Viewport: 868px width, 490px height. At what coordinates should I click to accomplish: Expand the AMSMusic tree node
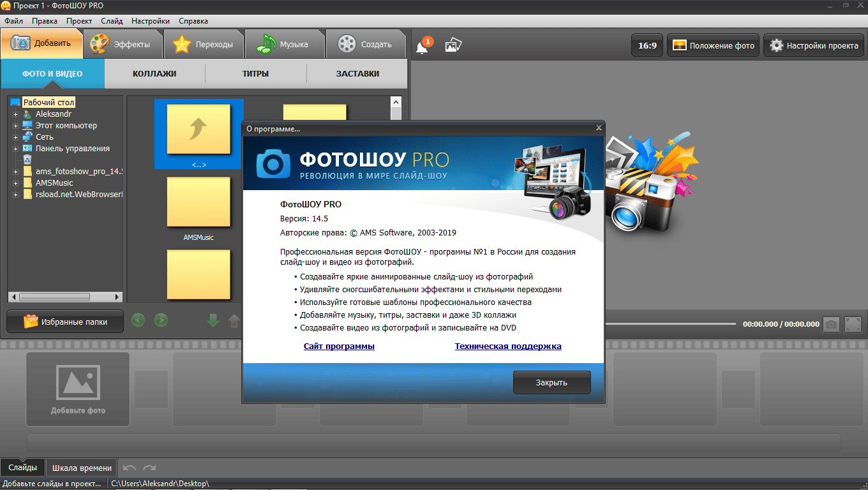(16, 183)
